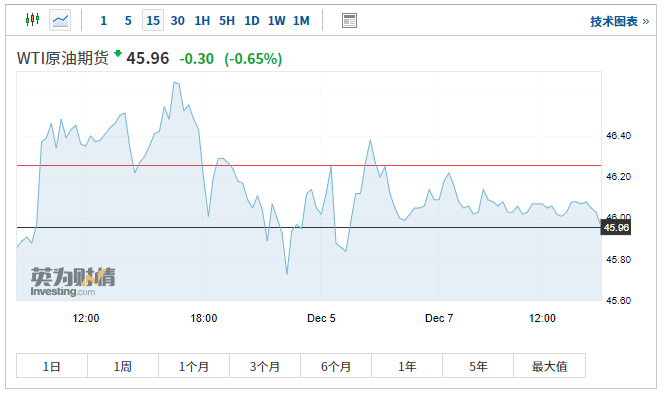Show the 1周 time range

pyautogui.click(x=123, y=366)
